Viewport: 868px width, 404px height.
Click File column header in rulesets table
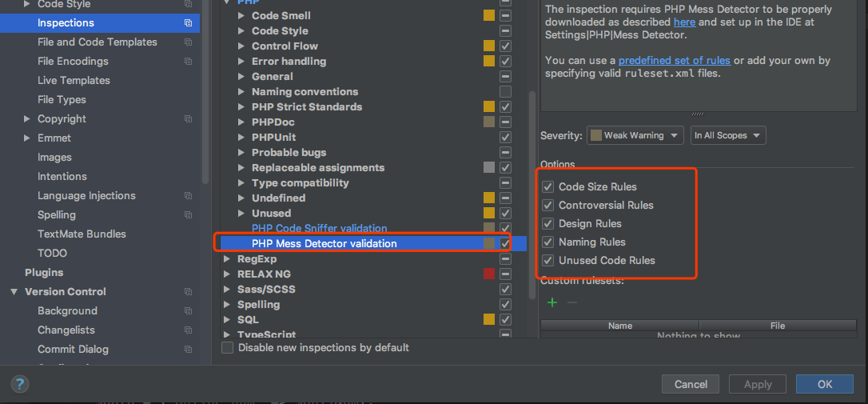click(777, 326)
